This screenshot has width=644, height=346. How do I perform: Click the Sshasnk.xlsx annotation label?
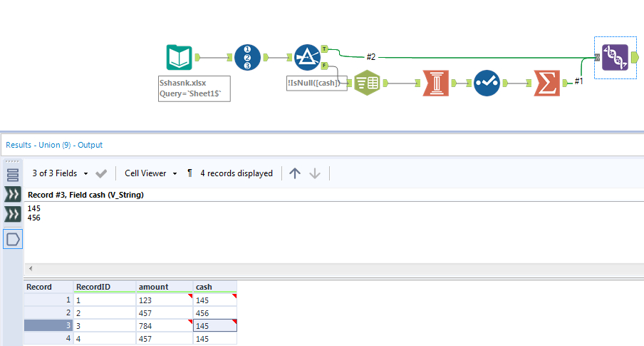click(x=194, y=88)
